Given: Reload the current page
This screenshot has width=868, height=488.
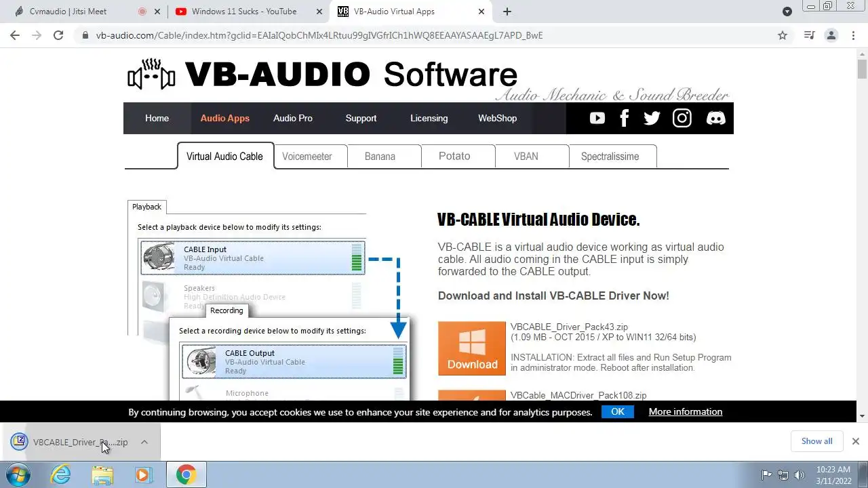Looking at the screenshot, I should tap(58, 35).
